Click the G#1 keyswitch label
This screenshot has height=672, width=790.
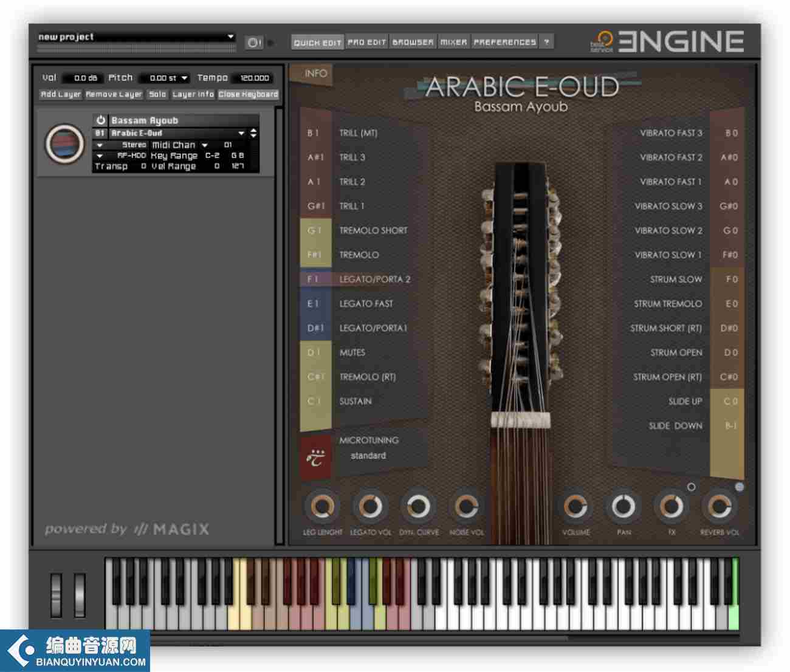point(315,206)
